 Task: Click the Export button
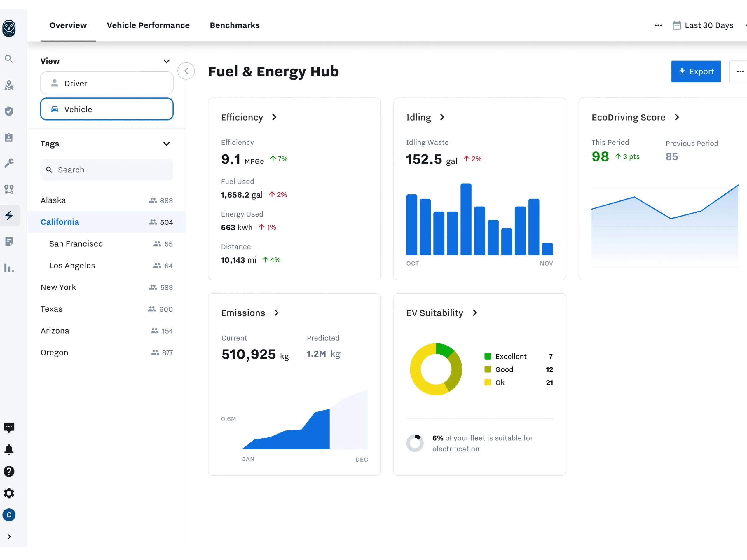tap(696, 71)
